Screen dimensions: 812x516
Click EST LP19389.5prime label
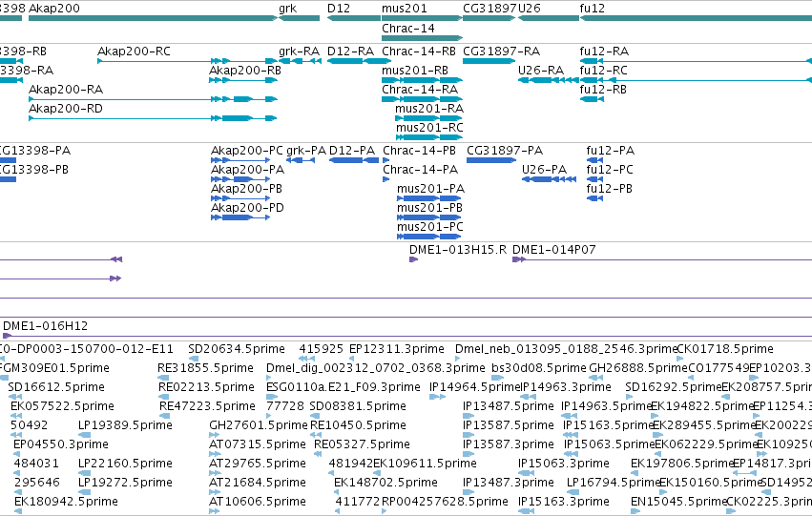click(x=125, y=425)
